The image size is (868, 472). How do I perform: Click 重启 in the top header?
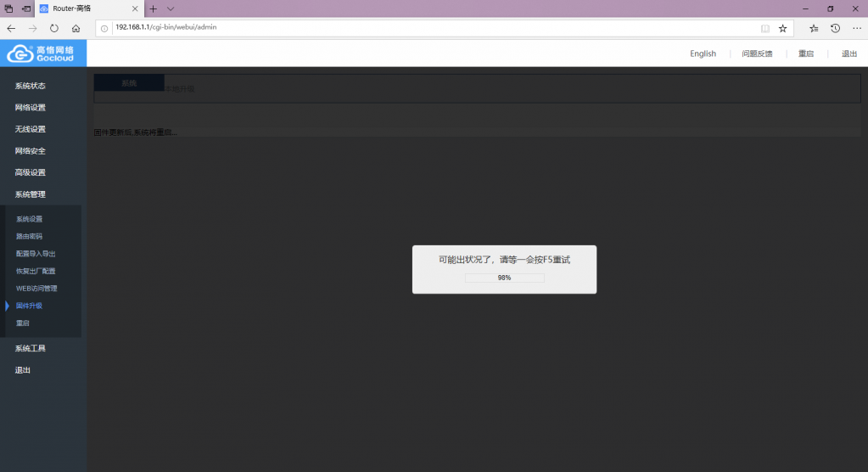pyautogui.click(x=806, y=53)
